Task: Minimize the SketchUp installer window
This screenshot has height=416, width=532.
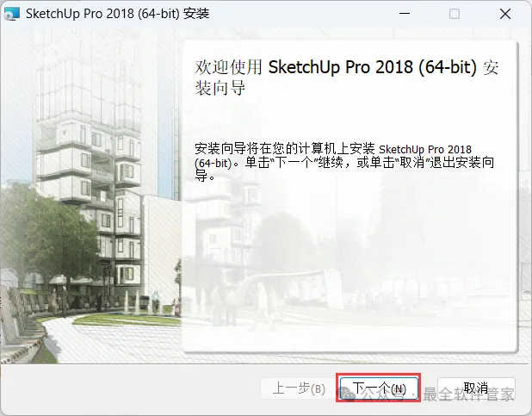Action: (x=405, y=14)
